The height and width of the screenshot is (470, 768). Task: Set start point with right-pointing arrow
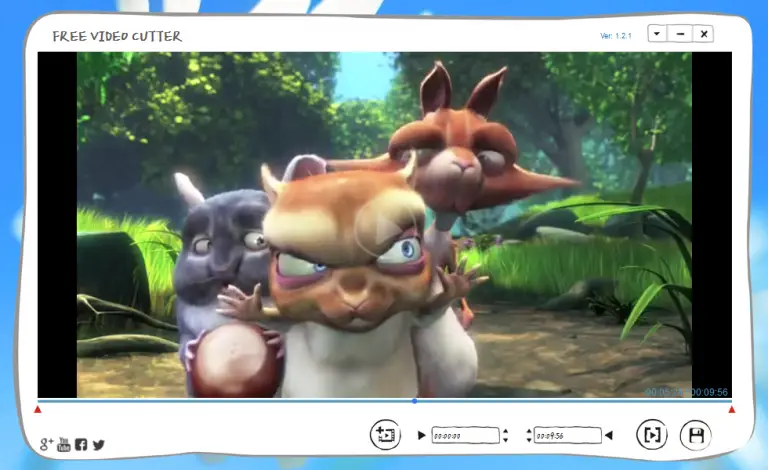click(x=421, y=435)
